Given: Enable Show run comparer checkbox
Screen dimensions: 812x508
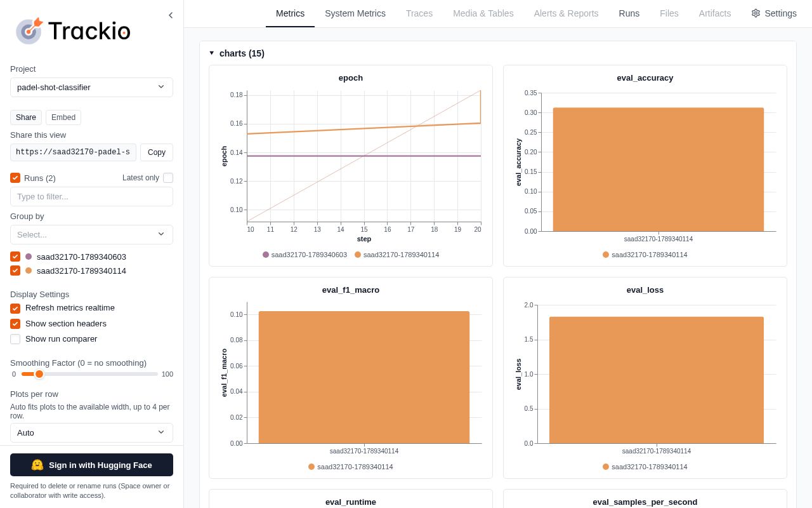Looking at the screenshot, I should pyautogui.click(x=15, y=339).
